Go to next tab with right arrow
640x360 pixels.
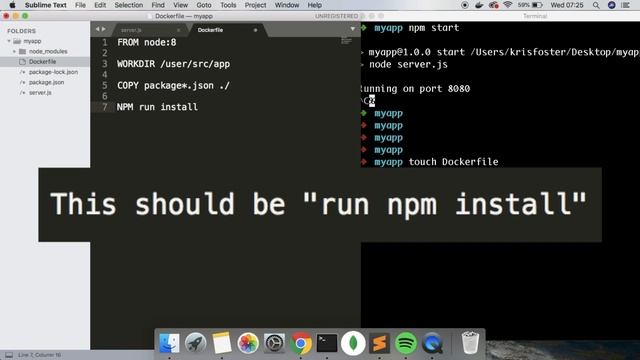(104, 29)
